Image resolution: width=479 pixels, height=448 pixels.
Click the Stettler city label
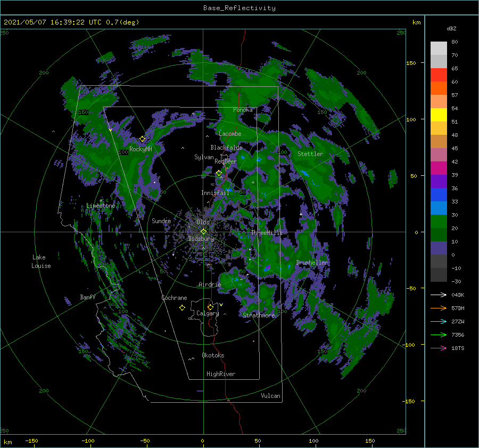pyautogui.click(x=310, y=154)
